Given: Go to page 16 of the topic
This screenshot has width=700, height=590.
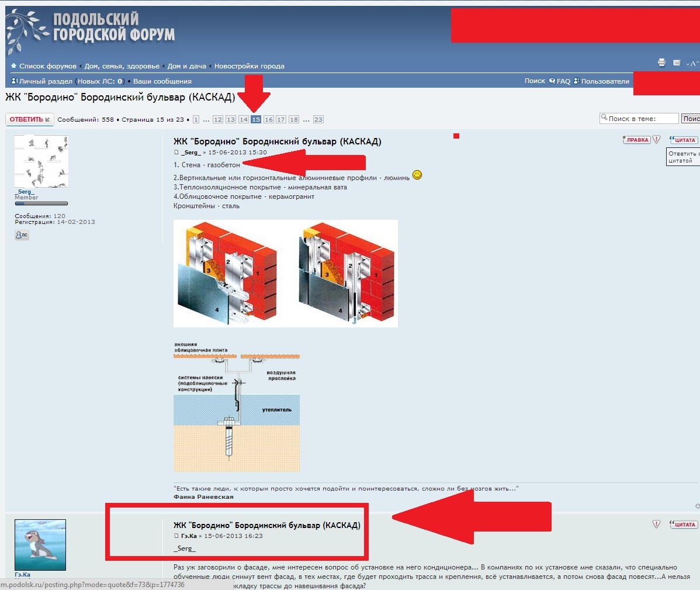Looking at the screenshot, I should [x=268, y=119].
